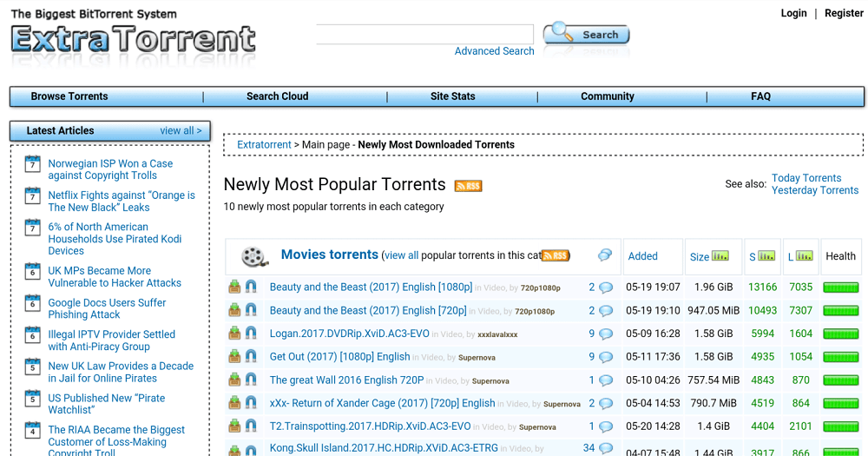The height and width of the screenshot is (456, 868).
Task: Click Added column header
Action: point(642,256)
